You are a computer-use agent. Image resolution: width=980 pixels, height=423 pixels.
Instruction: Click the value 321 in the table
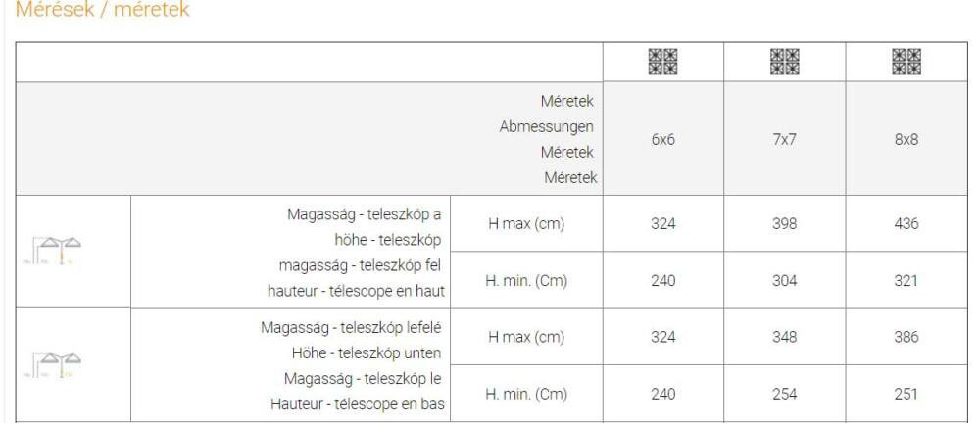[906, 281]
